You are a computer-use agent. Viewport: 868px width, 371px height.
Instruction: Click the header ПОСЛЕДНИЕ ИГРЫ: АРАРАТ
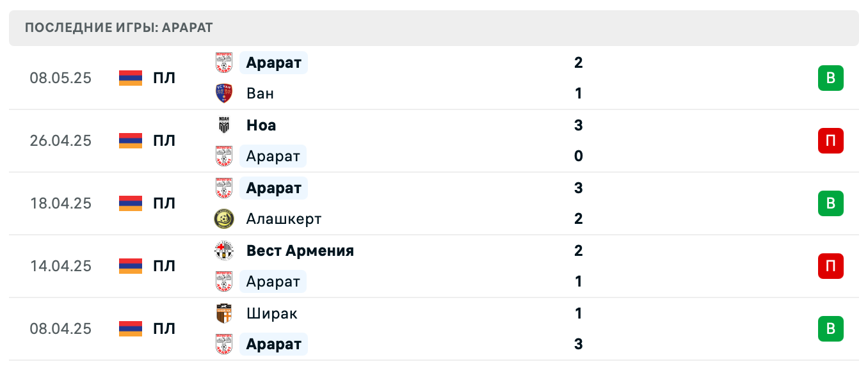coord(119,28)
